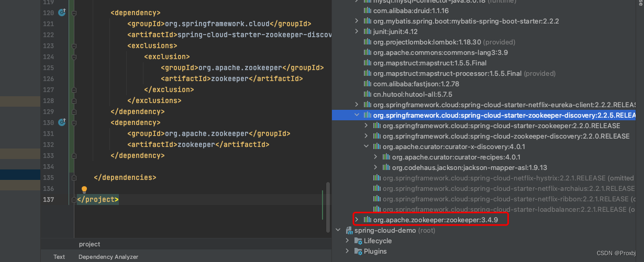Select omitted spring-cloud-starter-netflix-archaius dependency
The image size is (644, 262).
point(508,188)
